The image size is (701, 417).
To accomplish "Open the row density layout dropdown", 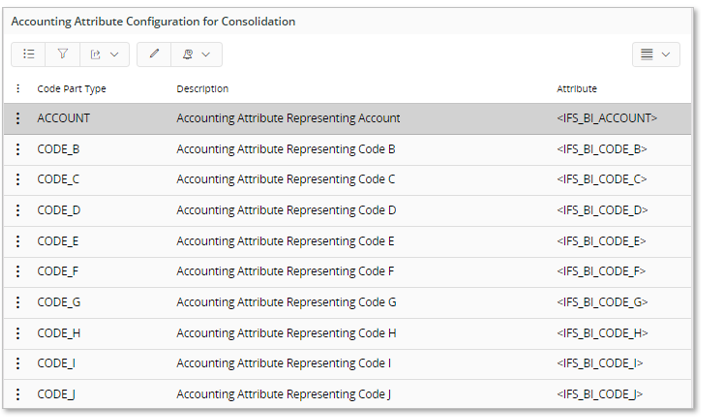I will point(656,54).
